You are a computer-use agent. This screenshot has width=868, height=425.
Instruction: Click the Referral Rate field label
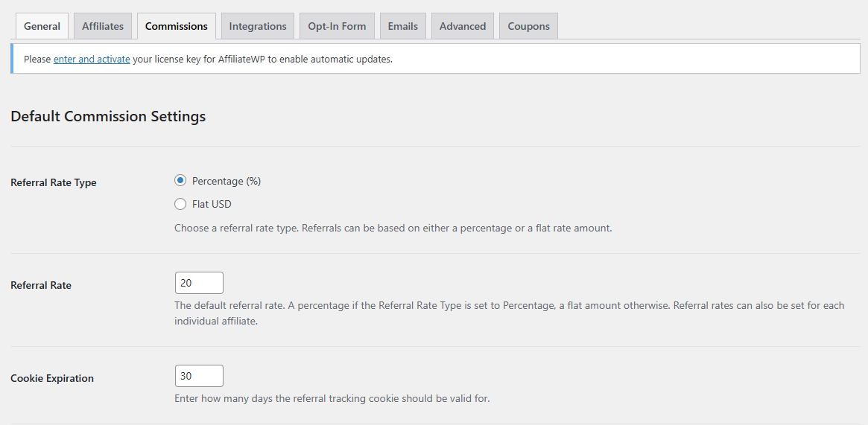(x=41, y=285)
